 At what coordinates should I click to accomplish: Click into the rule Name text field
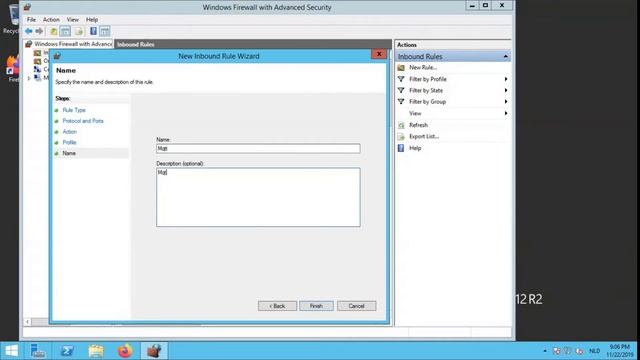click(258, 149)
